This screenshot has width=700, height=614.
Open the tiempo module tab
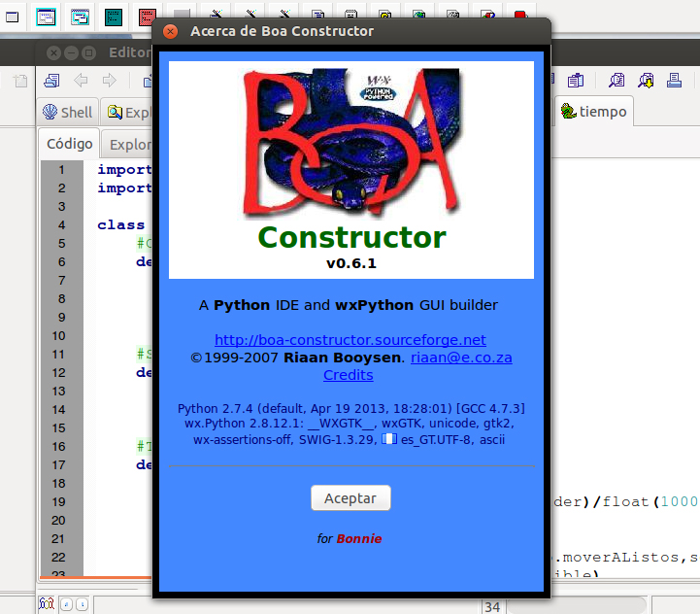(x=594, y=112)
